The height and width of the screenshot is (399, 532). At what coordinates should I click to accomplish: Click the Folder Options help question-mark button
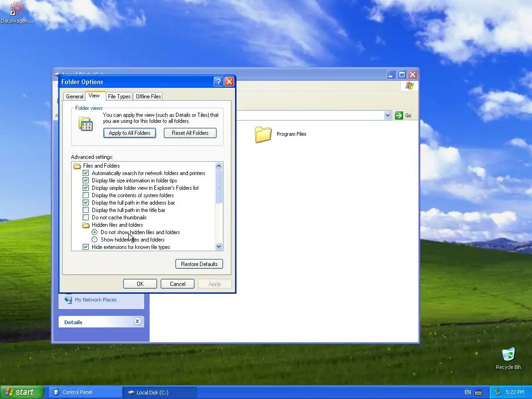coord(218,81)
